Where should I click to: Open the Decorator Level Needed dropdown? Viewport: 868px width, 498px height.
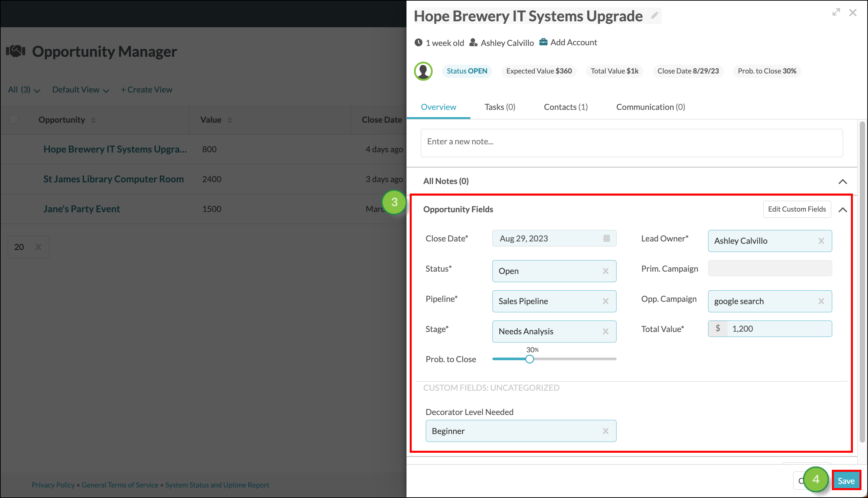tap(521, 431)
